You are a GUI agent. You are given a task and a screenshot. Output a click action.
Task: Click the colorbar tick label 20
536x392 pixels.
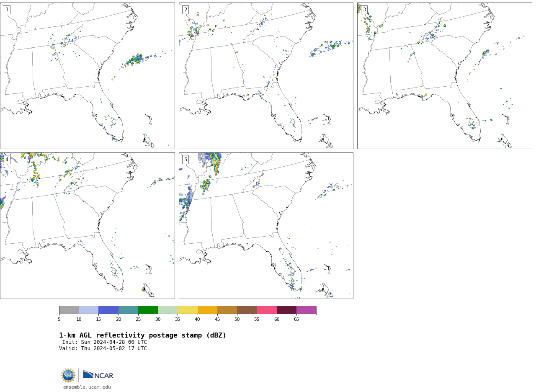pyautogui.click(x=119, y=320)
